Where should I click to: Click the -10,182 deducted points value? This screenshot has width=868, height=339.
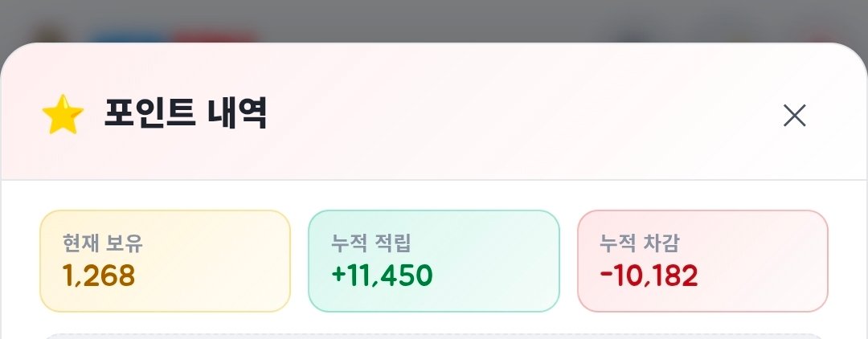(649, 276)
